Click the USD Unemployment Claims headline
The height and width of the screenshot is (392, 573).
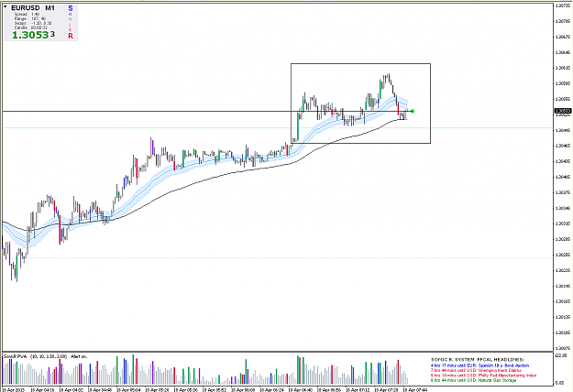pyautogui.click(x=476, y=370)
